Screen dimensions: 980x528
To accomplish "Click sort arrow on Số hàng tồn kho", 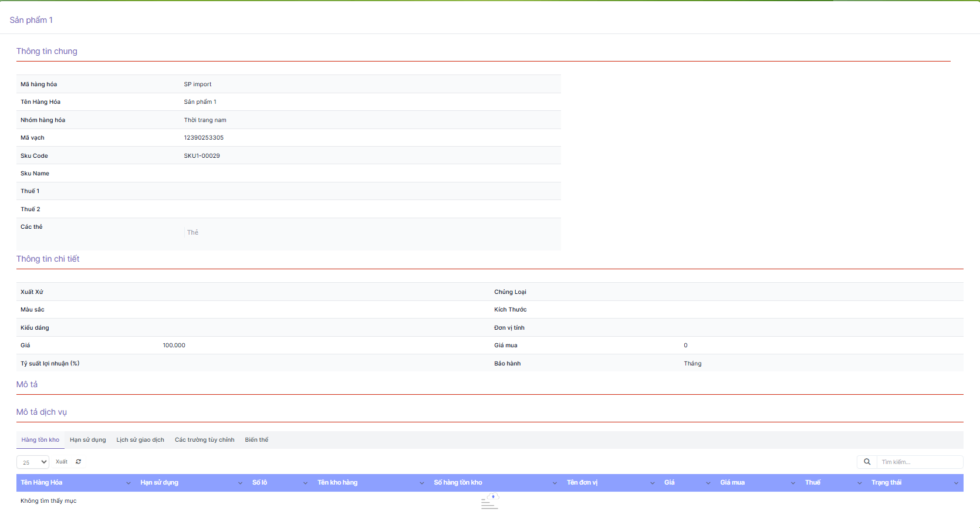I will 555,483.
